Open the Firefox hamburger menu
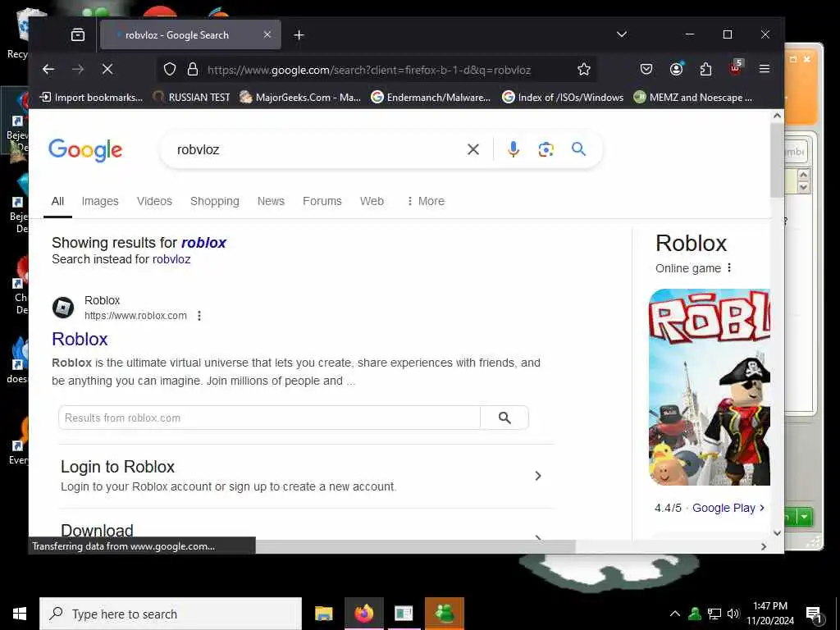The width and height of the screenshot is (840, 630). [x=765, y=69]
